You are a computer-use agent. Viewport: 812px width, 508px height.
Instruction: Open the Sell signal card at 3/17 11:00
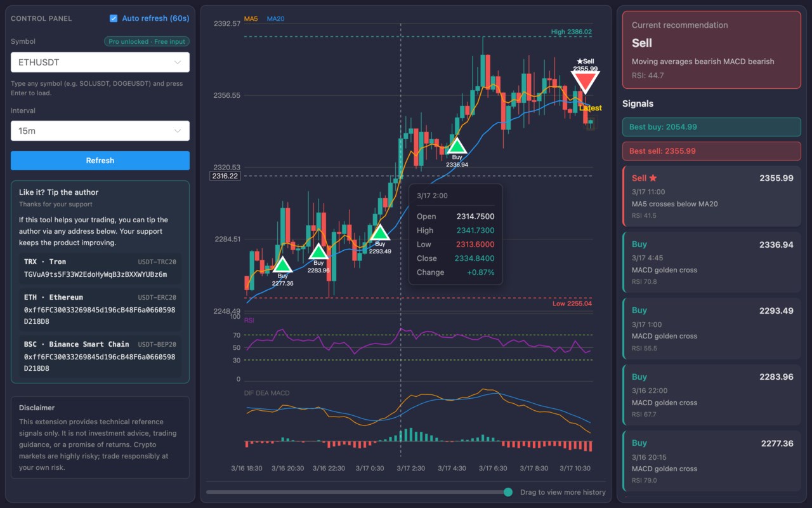[712, 196]
